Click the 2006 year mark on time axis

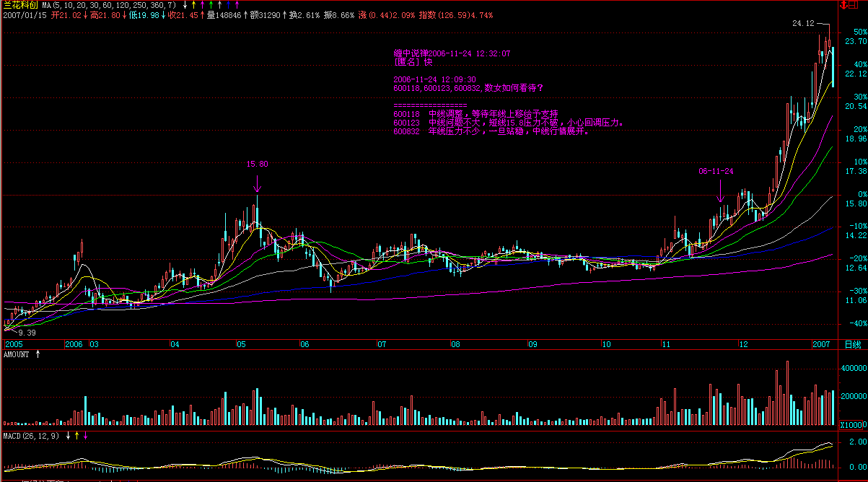pos(74,345)
